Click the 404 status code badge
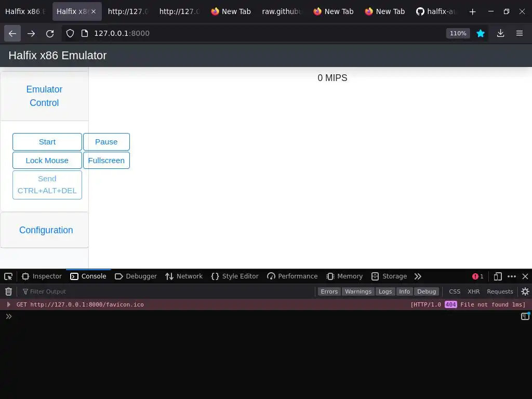This screenshot has height=399, width=532. pos(450,304)
